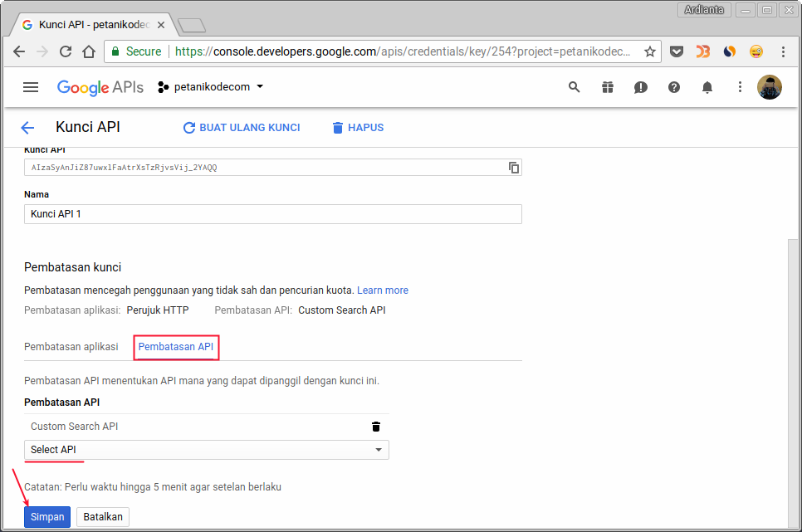Open the account avatar menu
This screenshot has width=802, height=532.
click(x=769, y=86)
